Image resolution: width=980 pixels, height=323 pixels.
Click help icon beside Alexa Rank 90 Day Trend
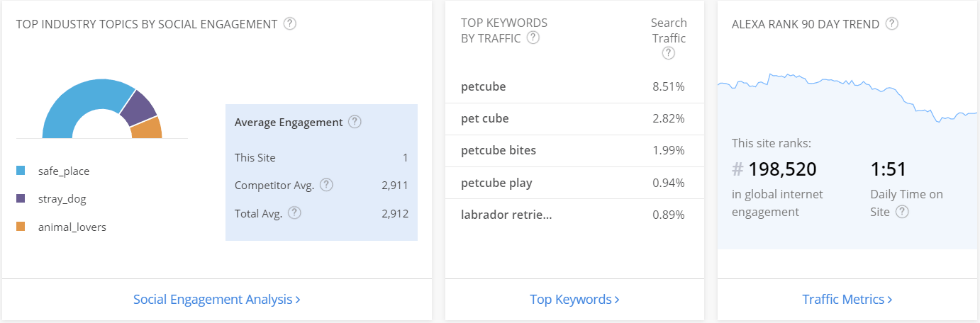click(892, 23)
